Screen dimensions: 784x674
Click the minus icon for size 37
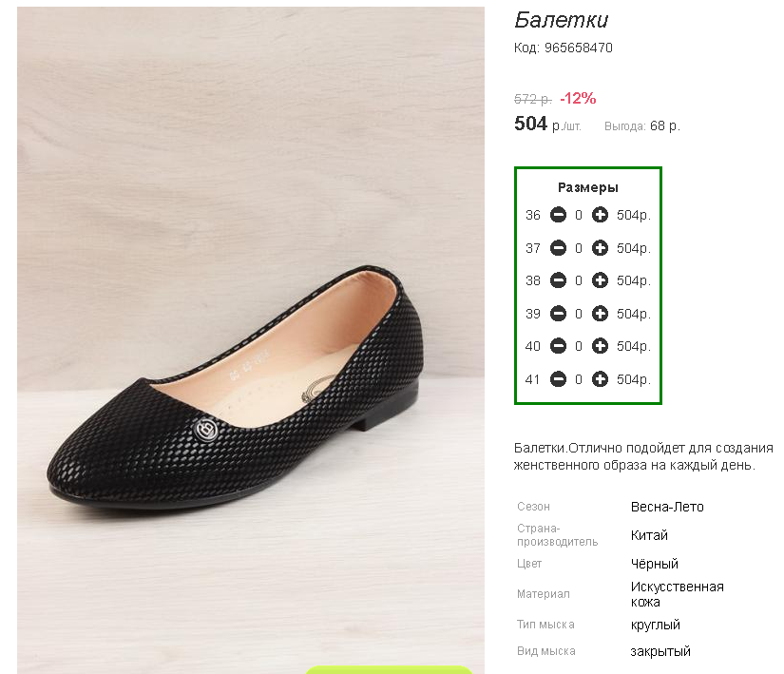pos(558,248)
